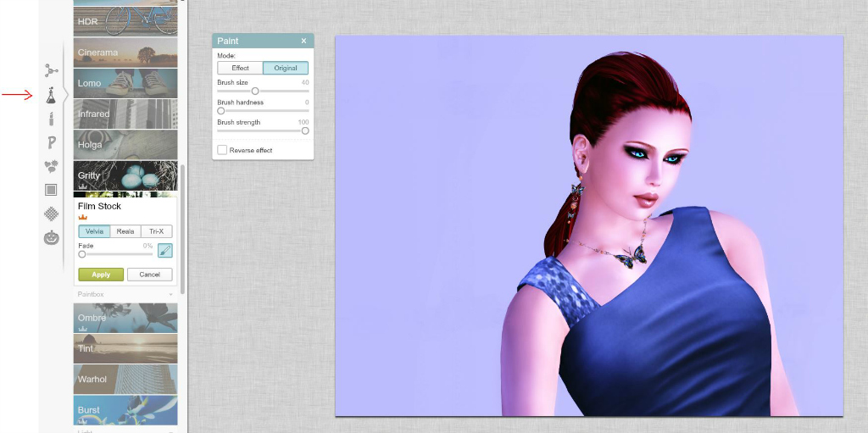Open the Basic Edits tab icon
Screen dimensions: 868x433
click(51, 70)
